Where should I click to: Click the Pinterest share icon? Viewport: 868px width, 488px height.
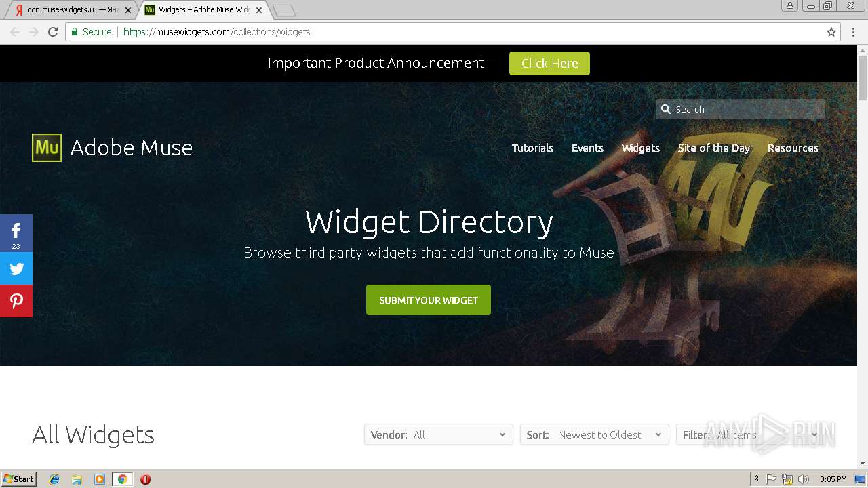pyautogui.click(x=16, y=301)
